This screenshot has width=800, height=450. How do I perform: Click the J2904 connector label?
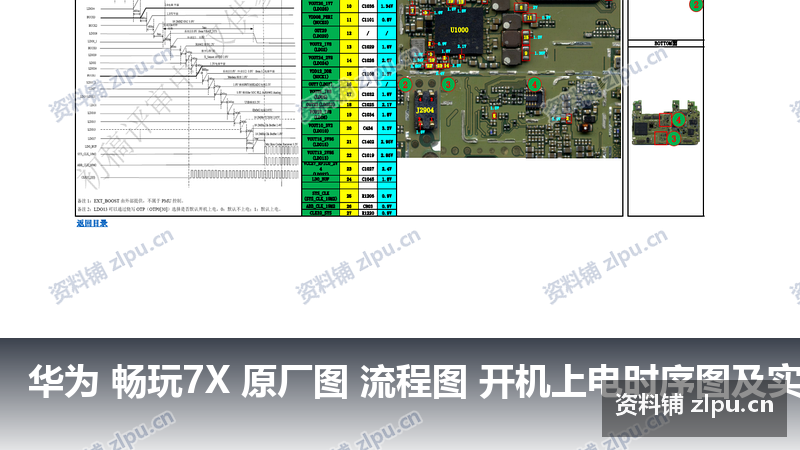tap(424, 110)
